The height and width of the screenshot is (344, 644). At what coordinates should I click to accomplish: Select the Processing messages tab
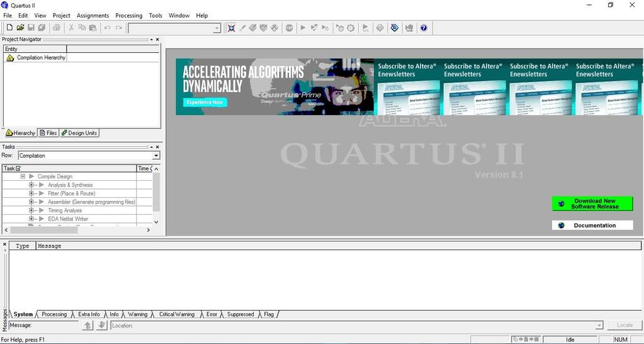pos(54,314)
